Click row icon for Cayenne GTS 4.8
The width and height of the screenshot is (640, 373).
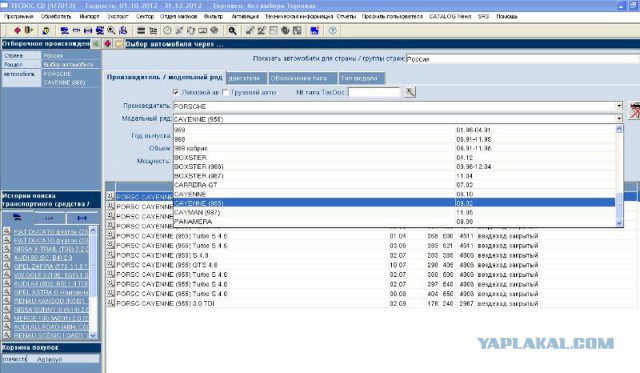[110, 264]
